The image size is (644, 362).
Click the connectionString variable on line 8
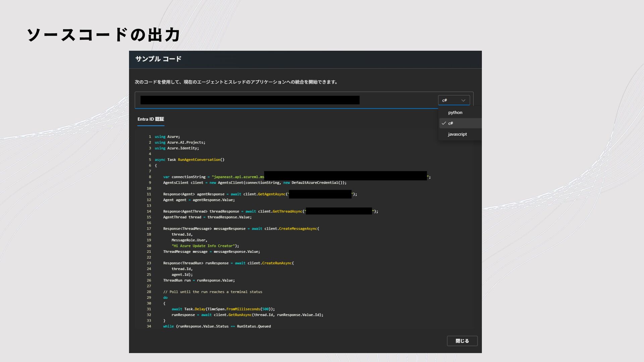(189, 177)
